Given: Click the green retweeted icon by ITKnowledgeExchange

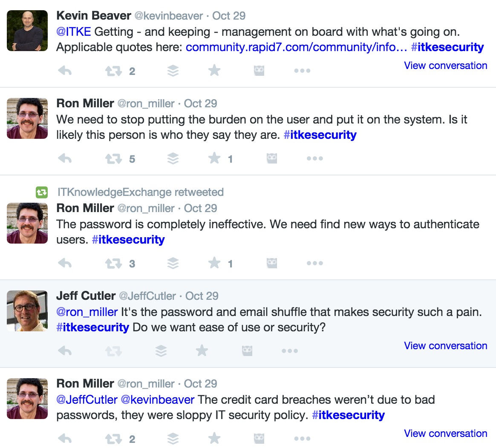Looking at the screenshot, I should pyautogui.click(x=42, y=192).
